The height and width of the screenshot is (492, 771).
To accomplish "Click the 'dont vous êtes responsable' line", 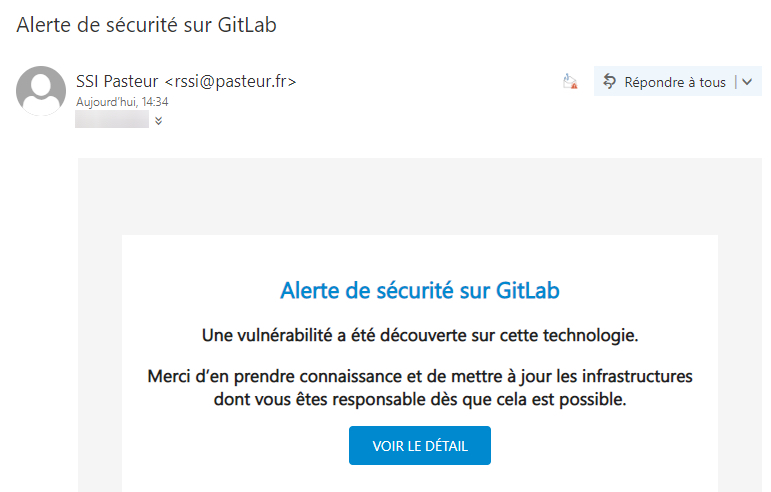I will coord(419,399).
